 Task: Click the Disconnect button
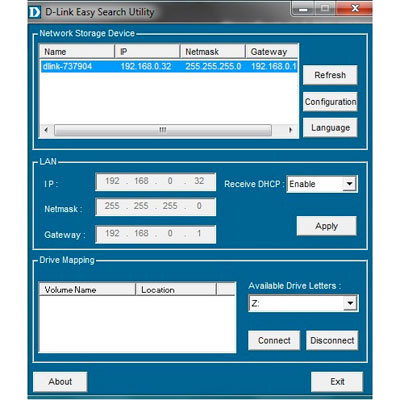[x=332, y=340]
